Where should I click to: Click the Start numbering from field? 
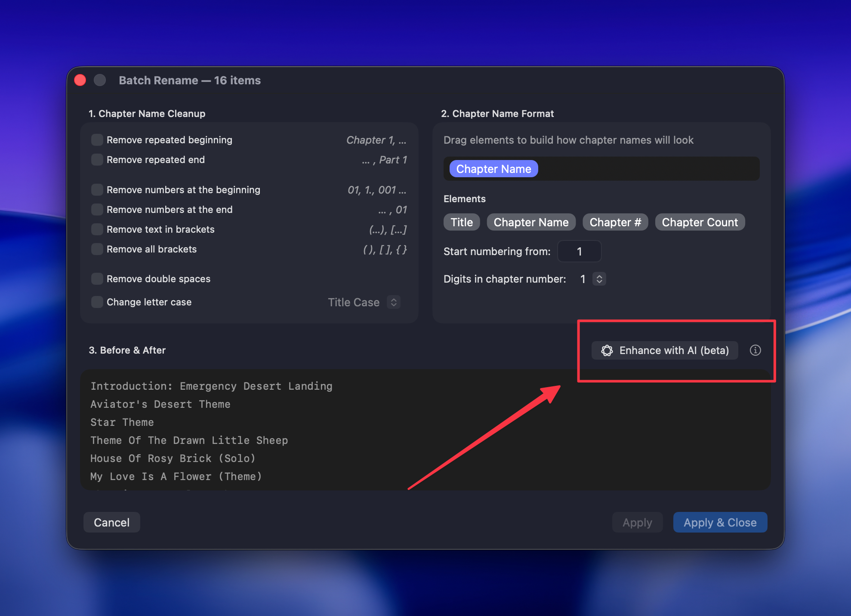point(579,251)
